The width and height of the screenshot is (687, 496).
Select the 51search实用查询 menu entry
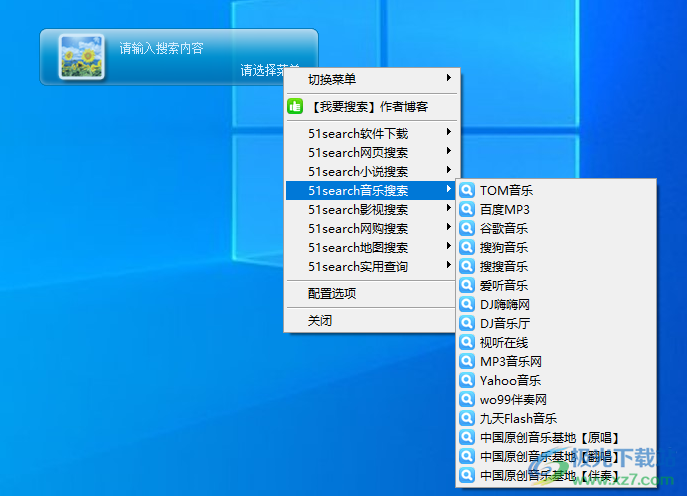click(x=371, y=266)
